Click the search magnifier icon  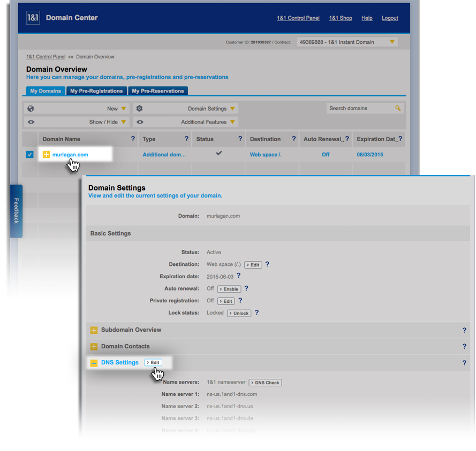(398, 108)
